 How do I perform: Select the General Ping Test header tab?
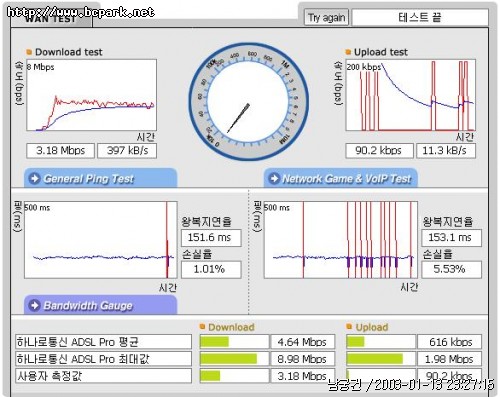coord(100,178)
